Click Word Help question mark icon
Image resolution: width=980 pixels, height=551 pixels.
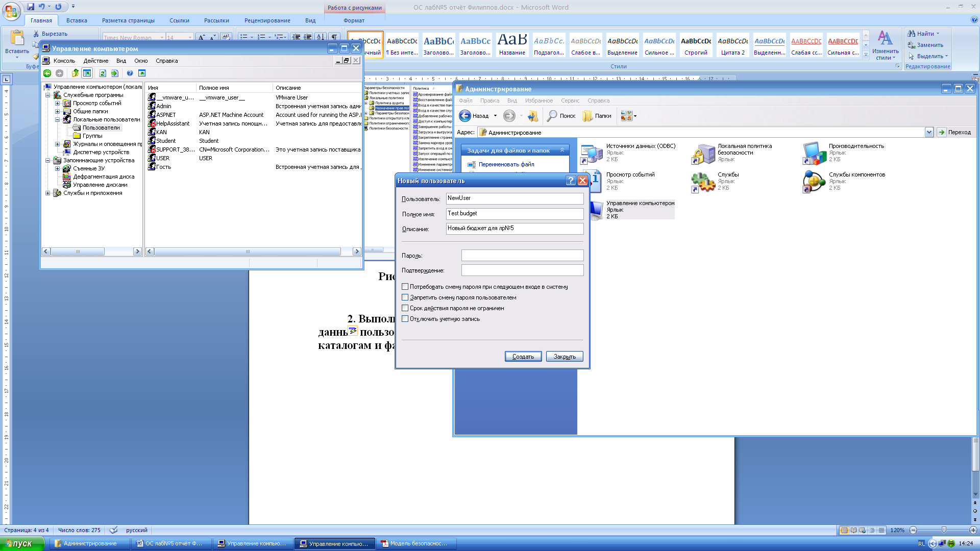pyautogui.click(x=974, y=20)
